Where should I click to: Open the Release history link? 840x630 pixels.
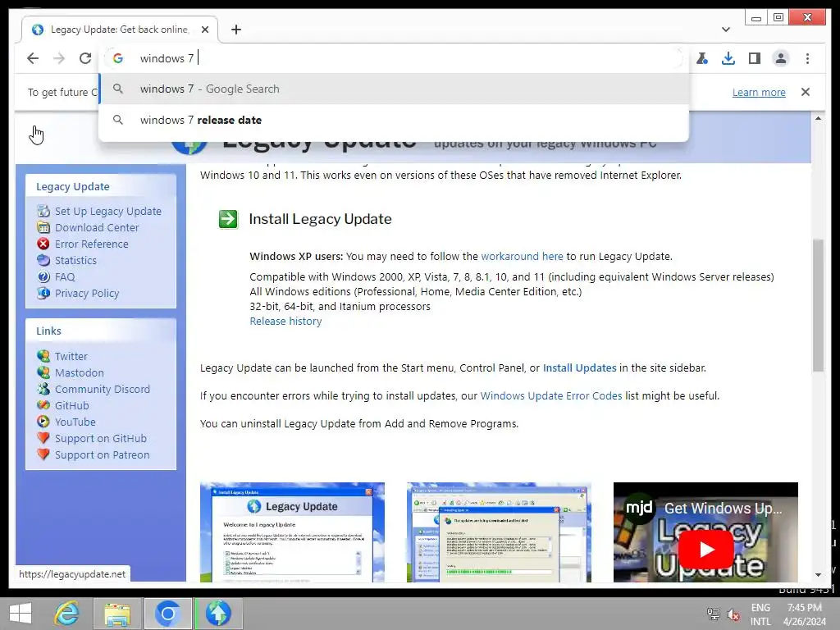pos(285,322)
